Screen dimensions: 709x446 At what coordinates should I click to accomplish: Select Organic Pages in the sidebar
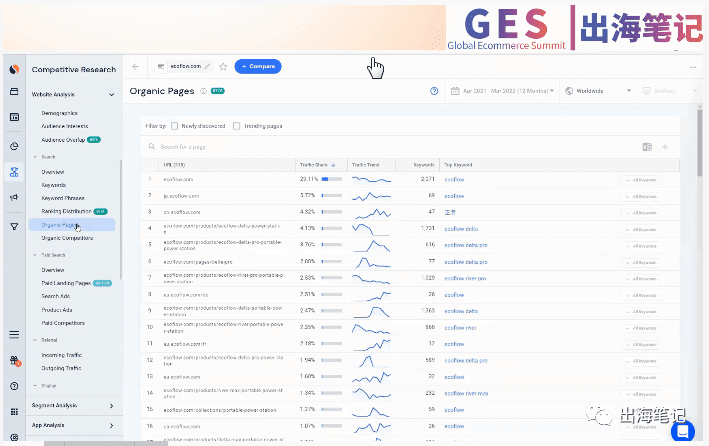pos(72,225)
